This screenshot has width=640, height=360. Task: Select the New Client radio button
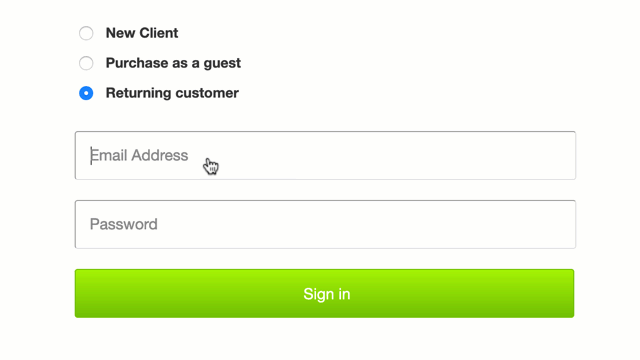pyautogui.click(x=86, y=33)
